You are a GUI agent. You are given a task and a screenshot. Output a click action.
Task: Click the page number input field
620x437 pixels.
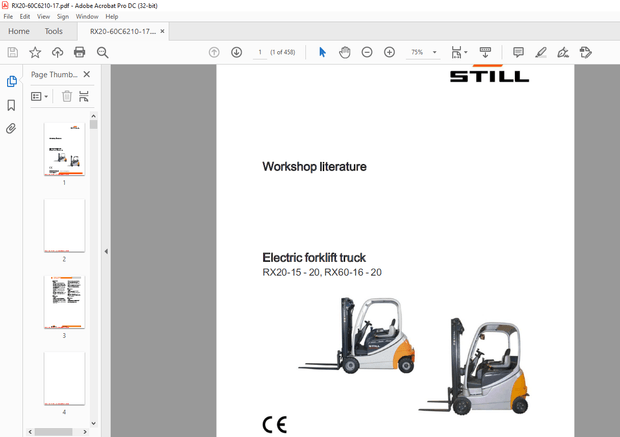click(x=260, y=52)
